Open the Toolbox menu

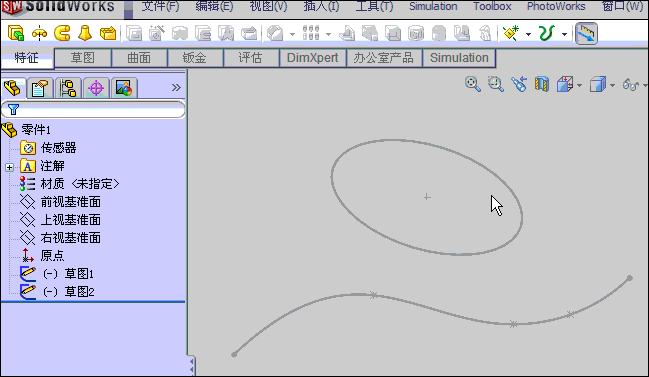(x=492, y=7)
